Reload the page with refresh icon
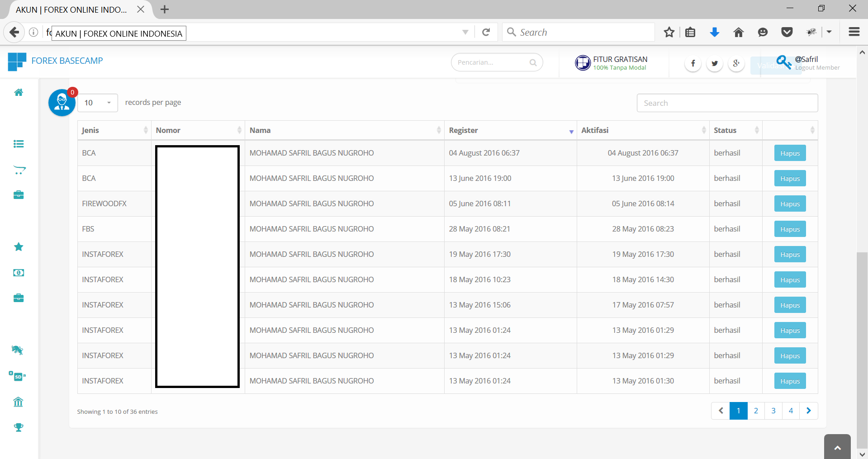Viewport: 868px width, 459px height. click(486, 32)
